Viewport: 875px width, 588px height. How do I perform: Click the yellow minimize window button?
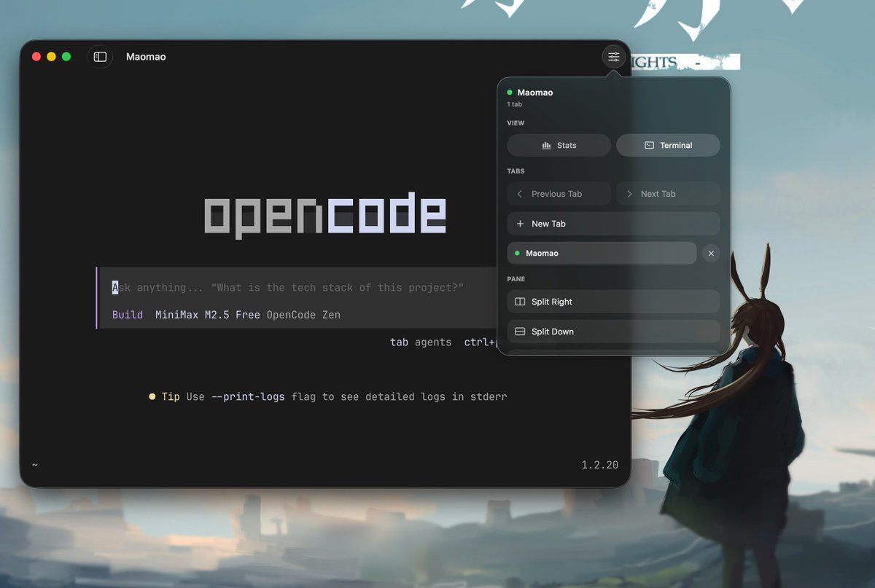(51, 57)
